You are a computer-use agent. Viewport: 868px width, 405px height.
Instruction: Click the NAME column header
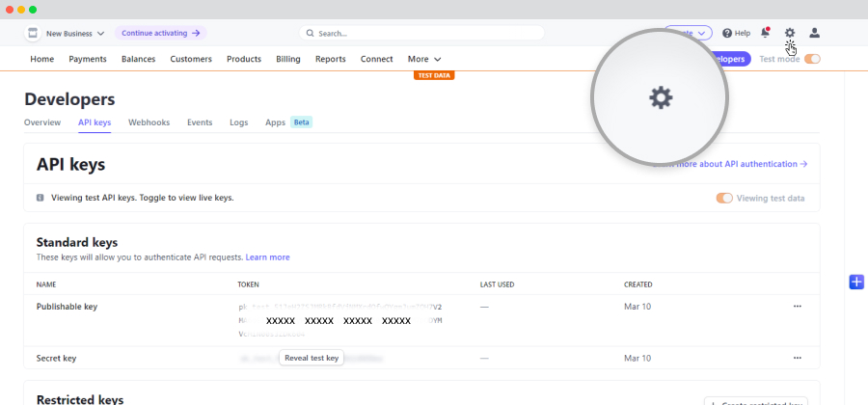point(46,284)
